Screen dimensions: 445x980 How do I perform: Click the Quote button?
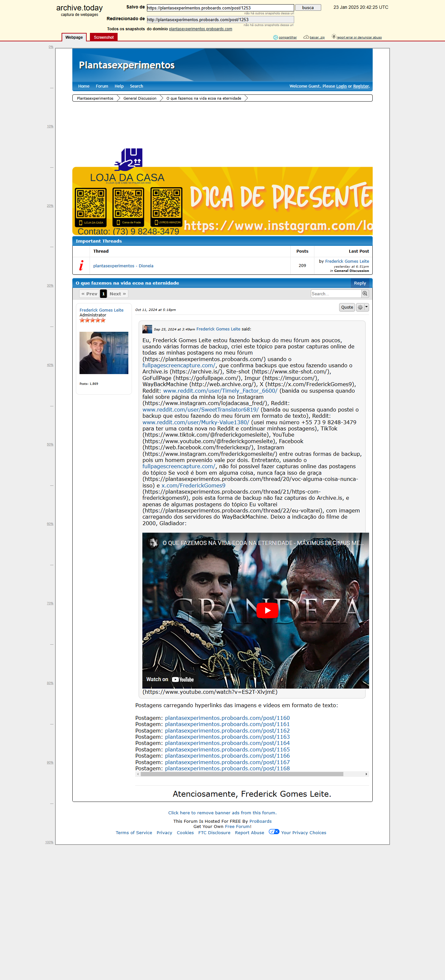point(347,307)
